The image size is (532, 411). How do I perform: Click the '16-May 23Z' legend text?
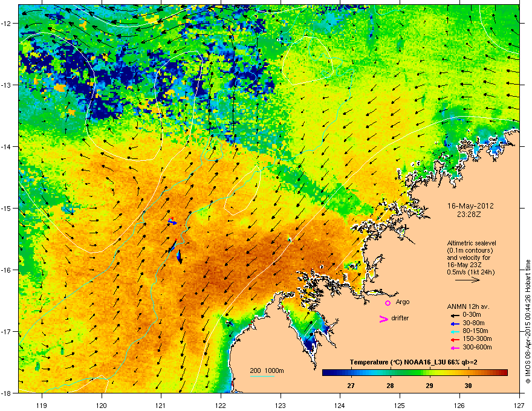tap(463, 265)
